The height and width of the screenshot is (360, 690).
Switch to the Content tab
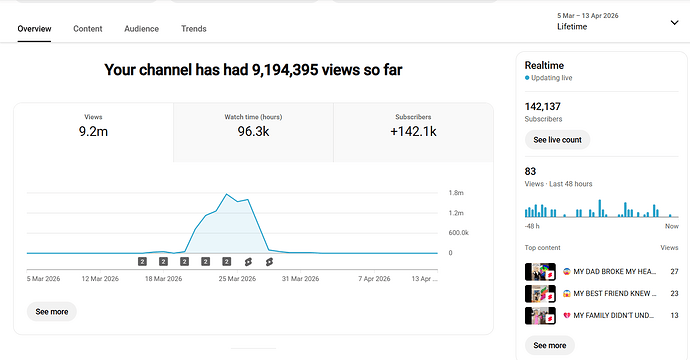pos(88,29)
